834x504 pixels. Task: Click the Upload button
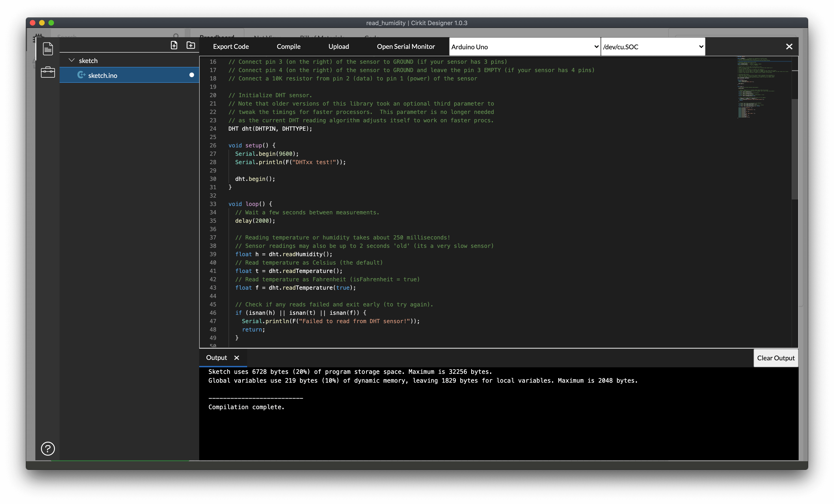[x=339, y=47]
